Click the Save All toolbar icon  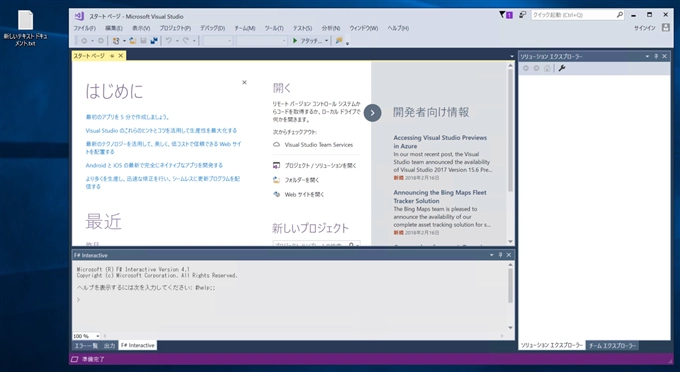coord(154,41)
